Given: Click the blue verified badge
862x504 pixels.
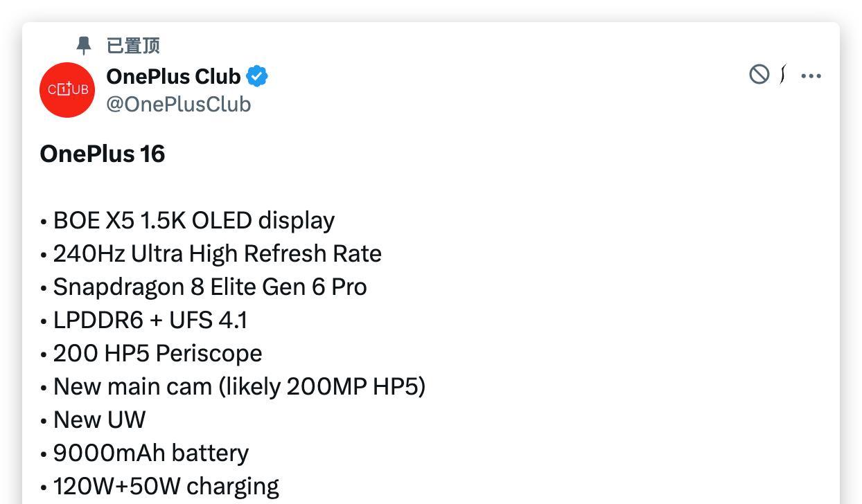Looking at the screenshot, I should pos(257,76).
